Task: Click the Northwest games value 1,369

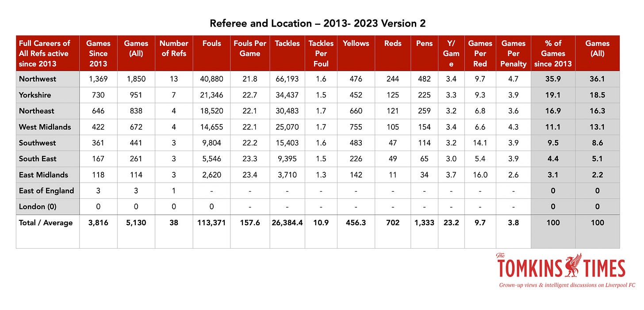Action: [x=98, y=79]
